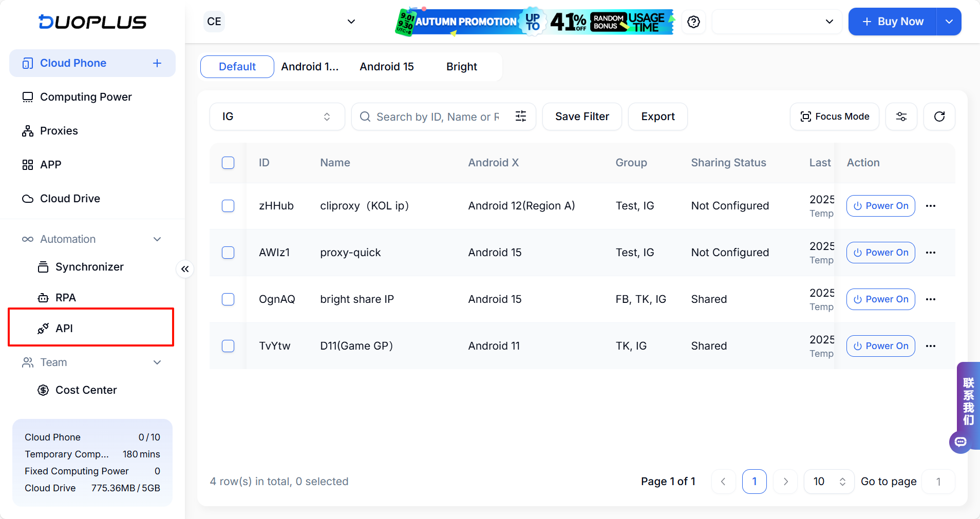The image size is (980, 519).
Task: Click the help question mark icon
Action: coord(693,22)
